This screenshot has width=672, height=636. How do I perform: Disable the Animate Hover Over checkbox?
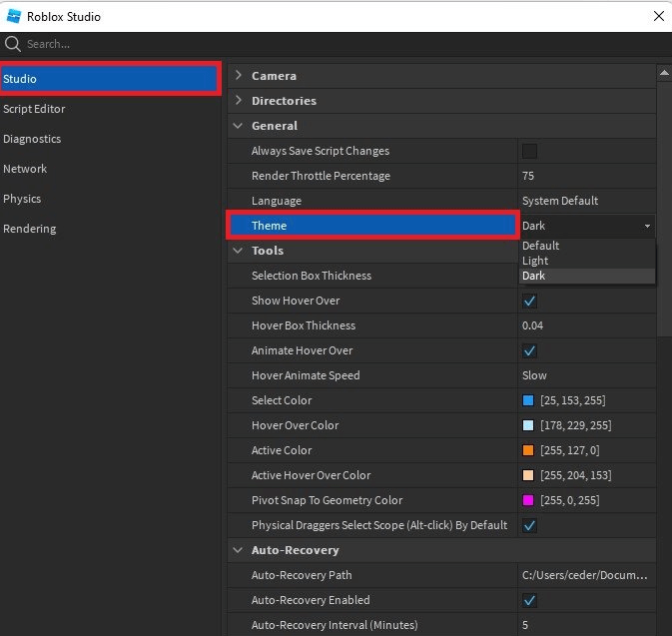(x=529, y=350)
